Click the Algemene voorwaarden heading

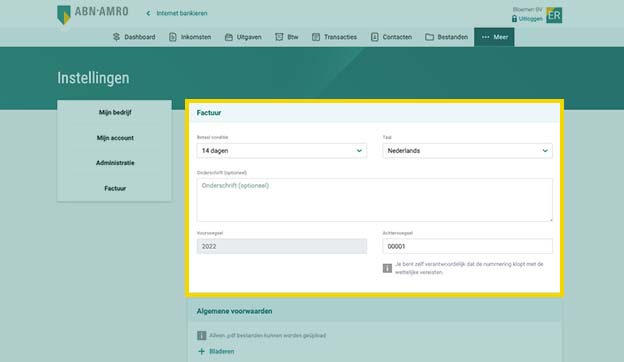coord(234,311)
